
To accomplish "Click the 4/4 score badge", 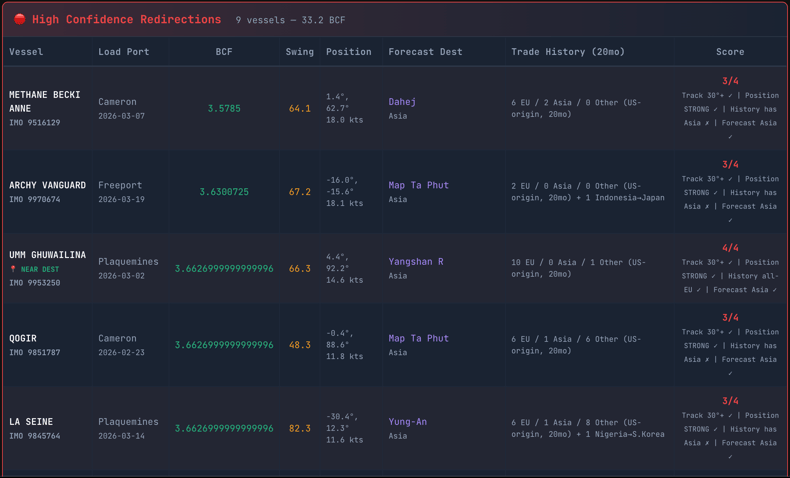I will (x=730, y=248).
